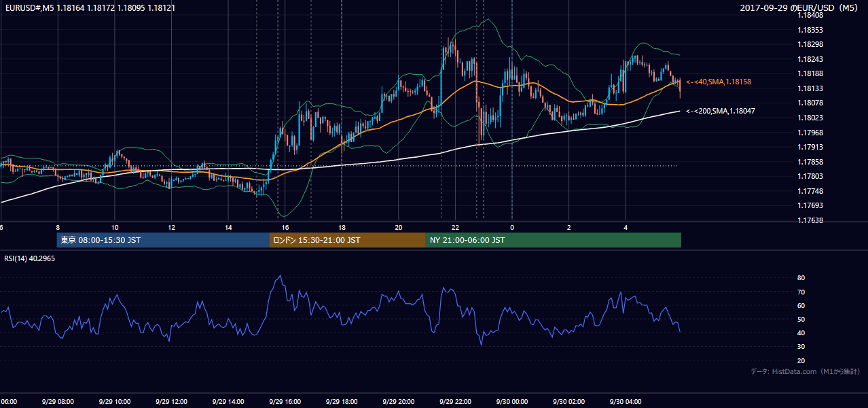Image resolution: width=868 pixels, height=408 pixels.
Task: Select the NY 21:00-06:00 JST session bar
Action: point(554,240)
